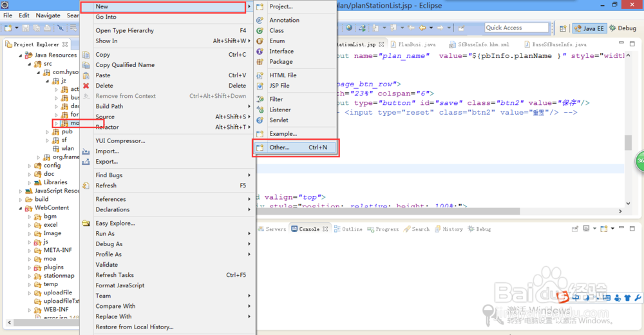Click the Example... wizard icon
Viewport: 644px width, 335px height.
point(260,133)
